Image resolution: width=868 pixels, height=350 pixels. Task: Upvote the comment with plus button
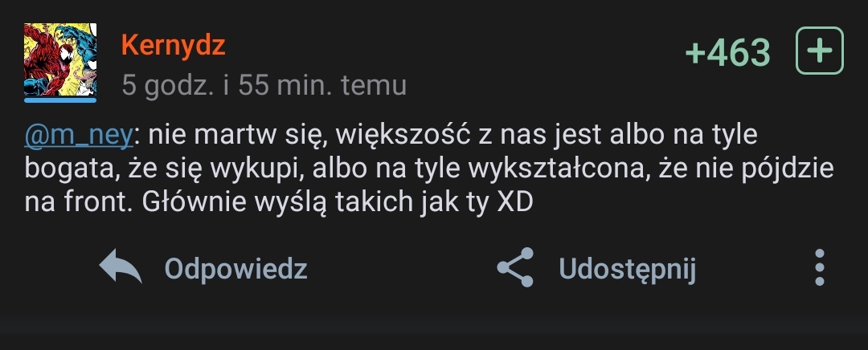tap(819, 51)
